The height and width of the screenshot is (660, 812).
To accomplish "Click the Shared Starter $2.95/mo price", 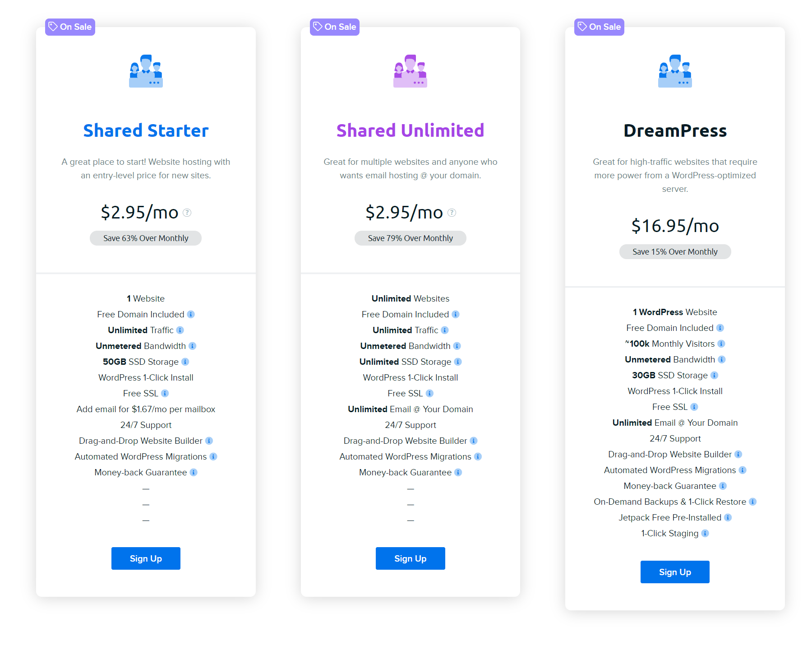I will pyautogui.click(x=140, y=212).
